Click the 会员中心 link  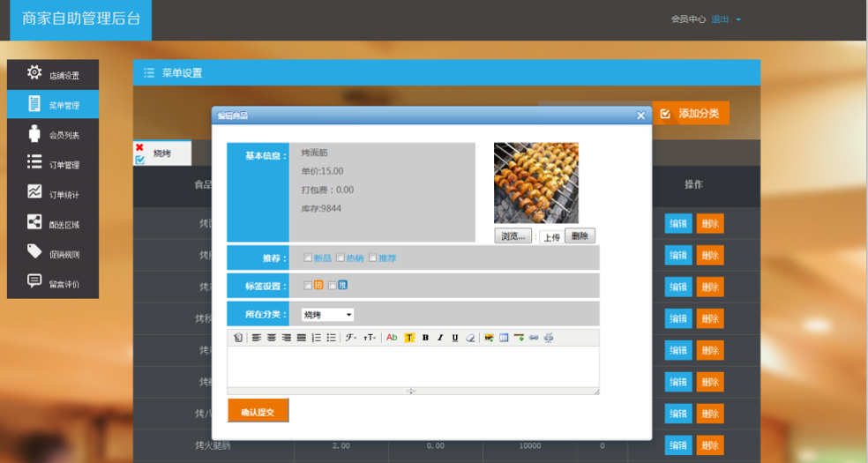click(688, 19)
